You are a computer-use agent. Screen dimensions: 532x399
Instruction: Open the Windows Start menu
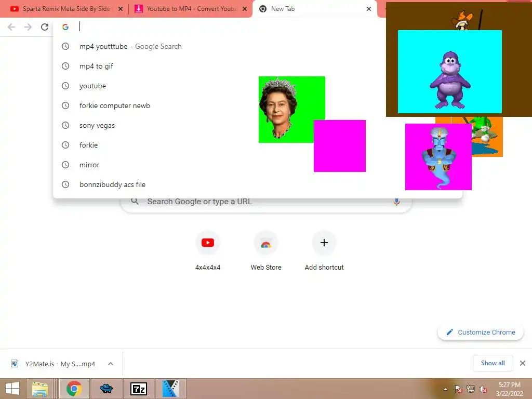point(12,389)
